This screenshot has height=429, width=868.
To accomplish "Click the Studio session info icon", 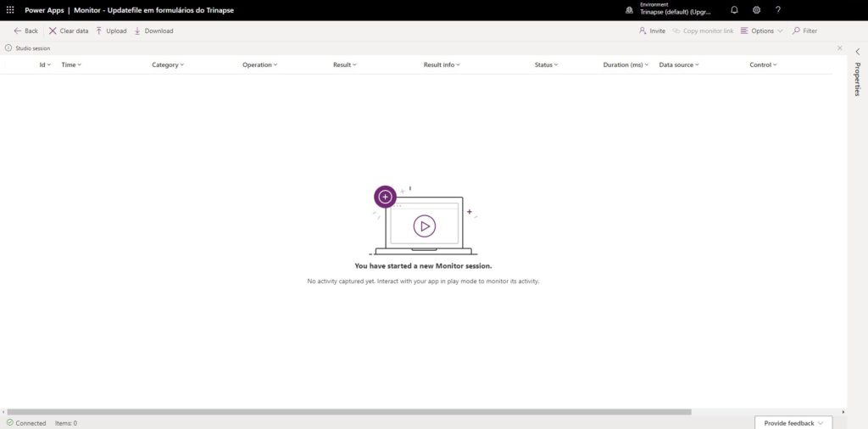I will 8,48.
